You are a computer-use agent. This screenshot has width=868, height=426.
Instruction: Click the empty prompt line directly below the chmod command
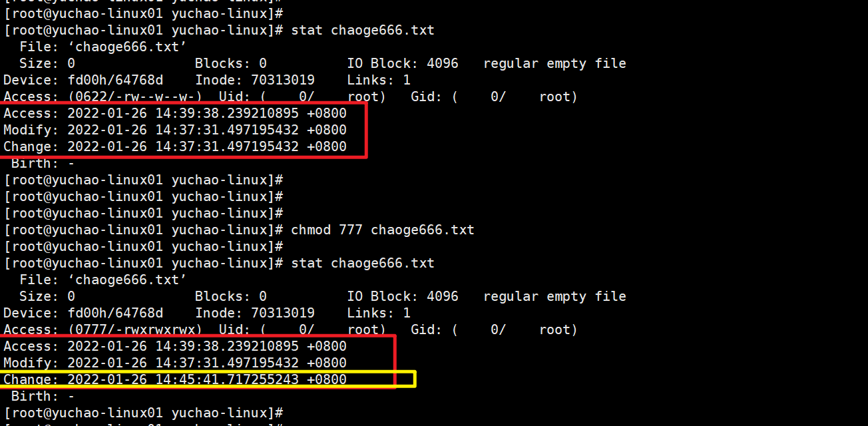pos(143,247)
